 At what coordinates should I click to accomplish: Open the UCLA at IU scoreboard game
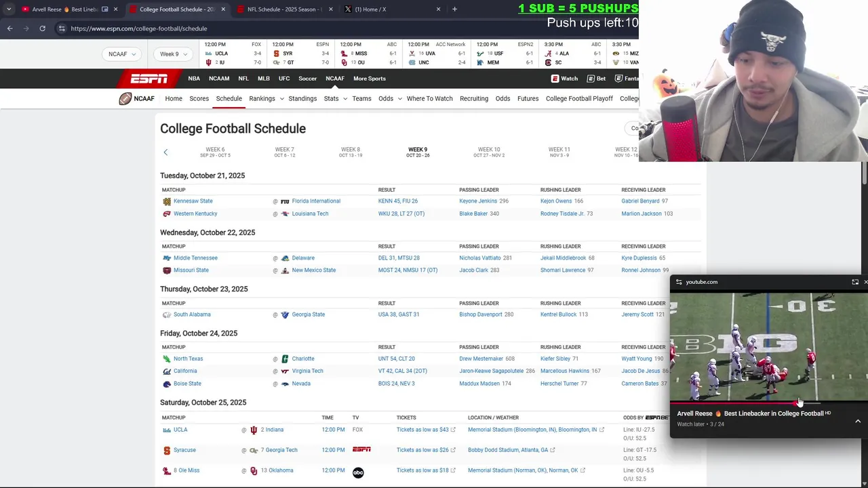tap(233, 54)
